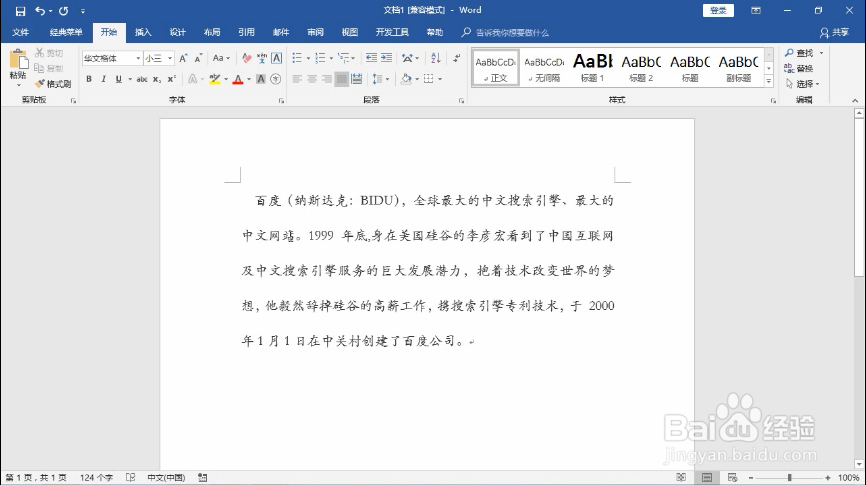Image resolution: width=866 pixels, height=485 pixels.
Task: Undo the last action
Action: [40, 10]
